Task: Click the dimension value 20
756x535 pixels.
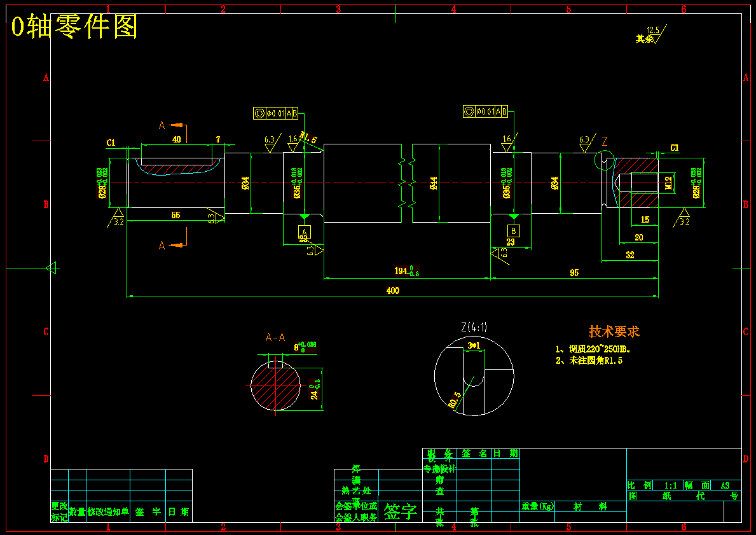Action: tap(639, 237)
